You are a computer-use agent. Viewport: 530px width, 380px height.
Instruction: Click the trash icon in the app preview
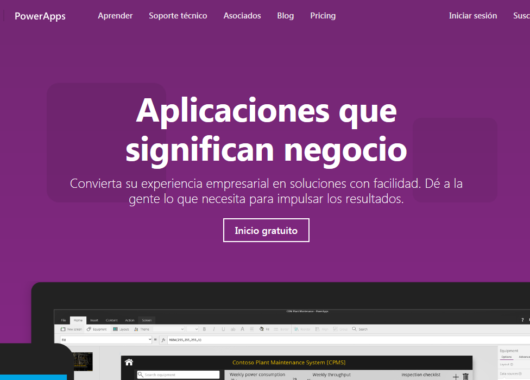[x=465, y=376]
